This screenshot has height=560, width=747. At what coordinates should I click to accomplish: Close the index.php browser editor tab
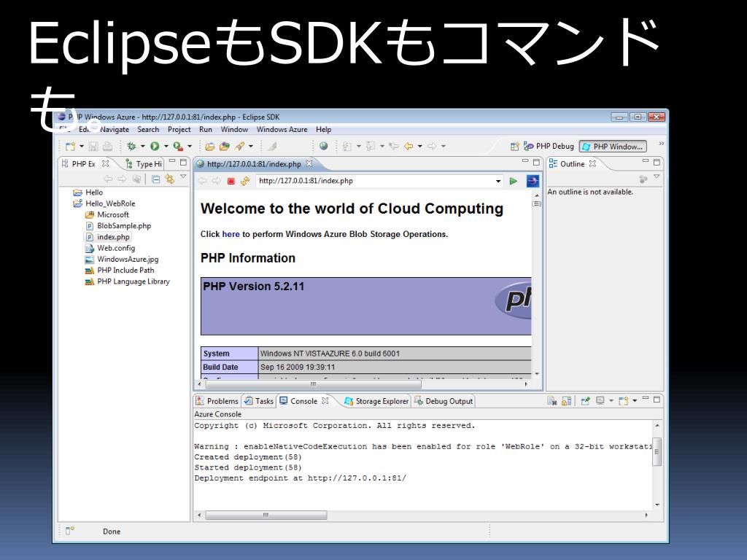309,163
